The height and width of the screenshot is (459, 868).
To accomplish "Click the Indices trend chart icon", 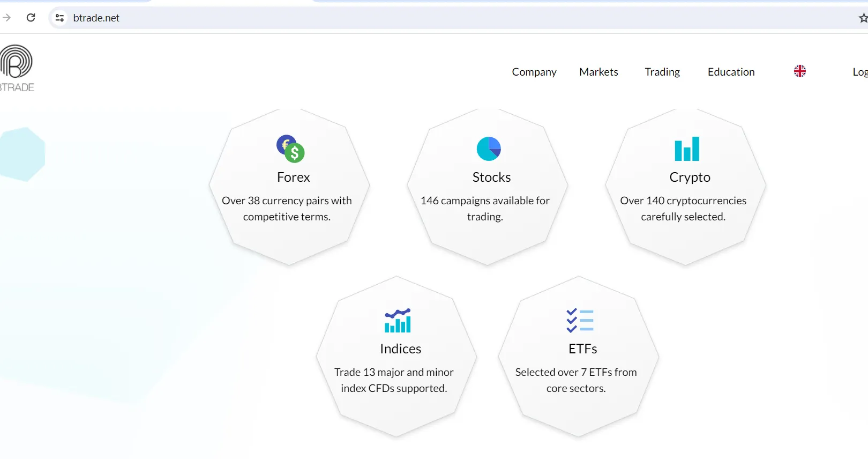I will [x=398, y=320].
